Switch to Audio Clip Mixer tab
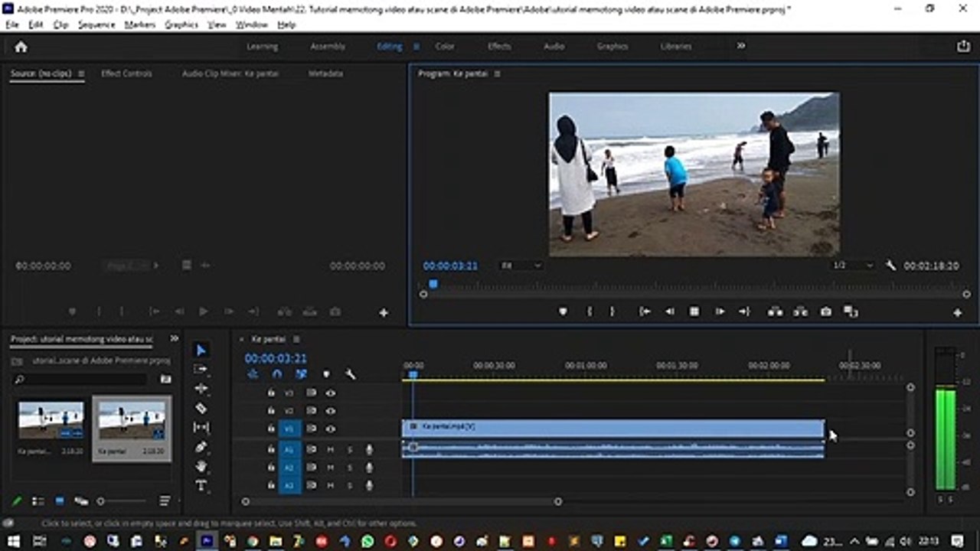The height and width of the screenshot is (551, 980). point(230,74)
